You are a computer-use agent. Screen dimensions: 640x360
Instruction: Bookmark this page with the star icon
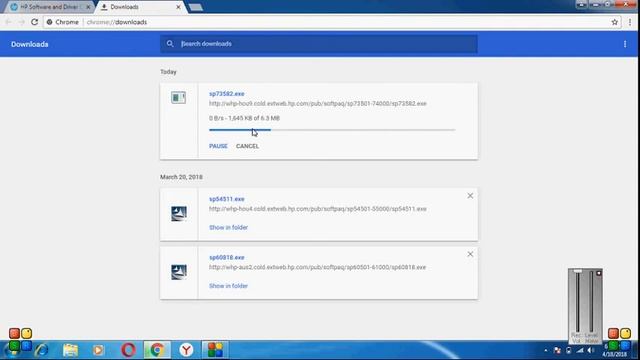pyautogui.click(x=615, y=22)
